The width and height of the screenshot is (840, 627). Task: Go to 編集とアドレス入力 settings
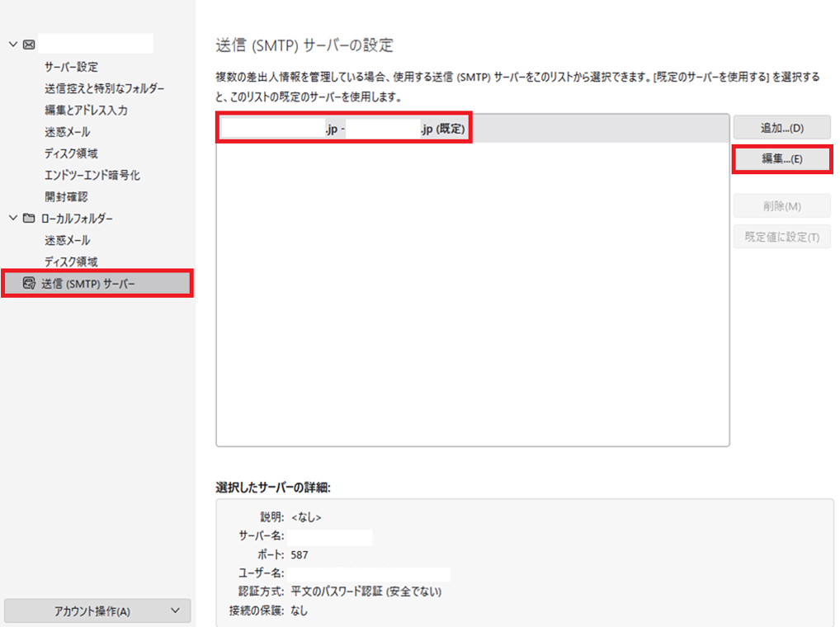pyautogui.click(x=86, y=110)
